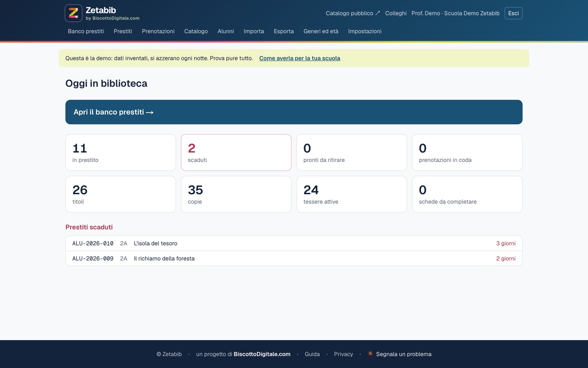Click the 26 titoli card
This screenshot has height=368, width=588.
(121, 194)
